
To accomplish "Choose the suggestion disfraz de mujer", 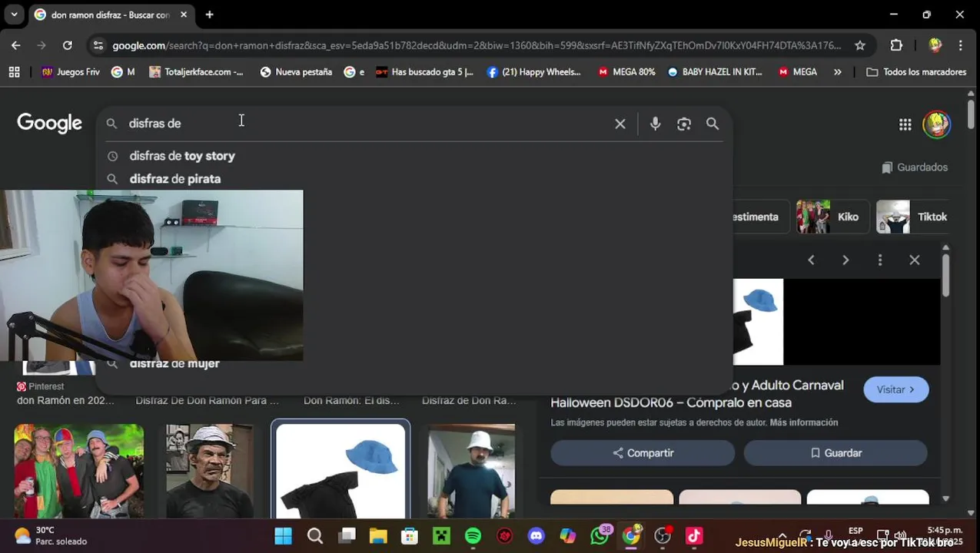I will pos(174,364).
